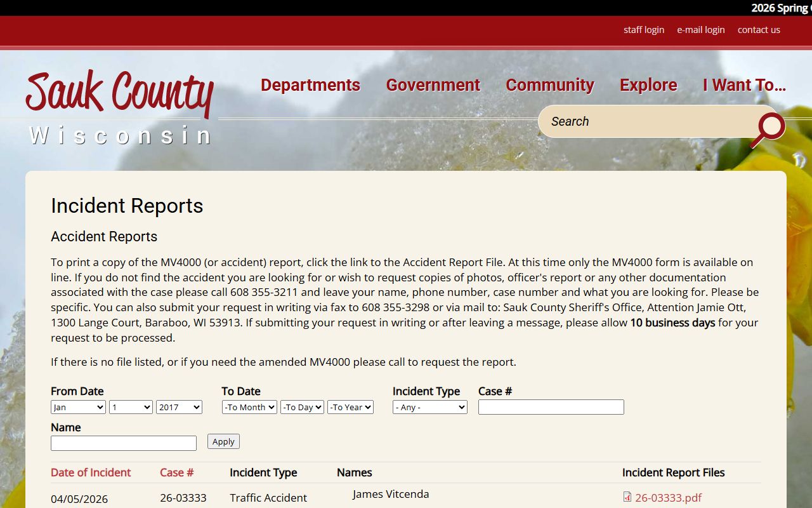The height and width of the screenshot is (508, 812).
Task: Click case number 26-03333 cell
Action: 183,498
